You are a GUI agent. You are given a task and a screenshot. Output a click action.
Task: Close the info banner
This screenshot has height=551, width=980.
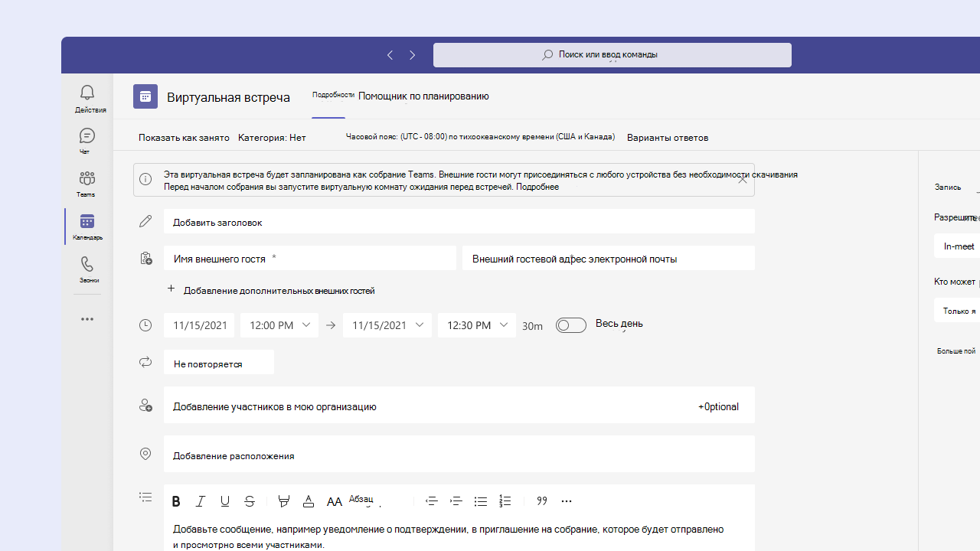(x=742, y=180)
